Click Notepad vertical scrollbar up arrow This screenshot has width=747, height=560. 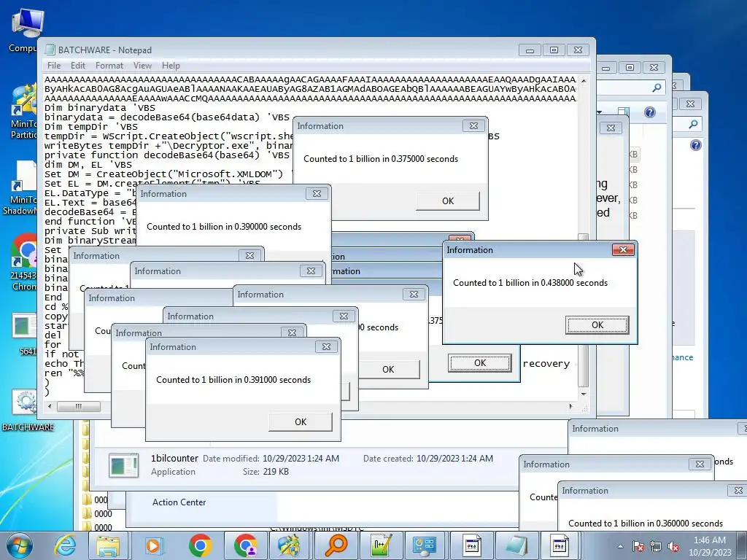click(584, 80)
